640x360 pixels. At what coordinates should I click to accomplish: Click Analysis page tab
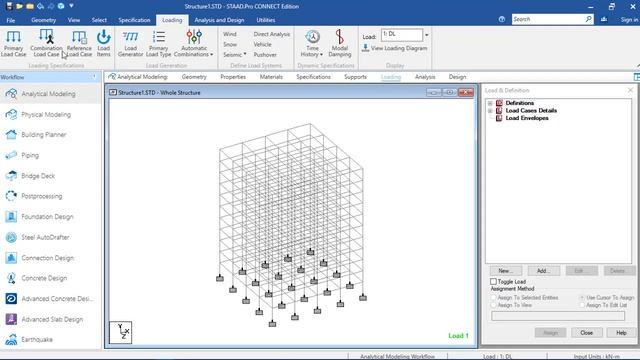tap(425, 77)
